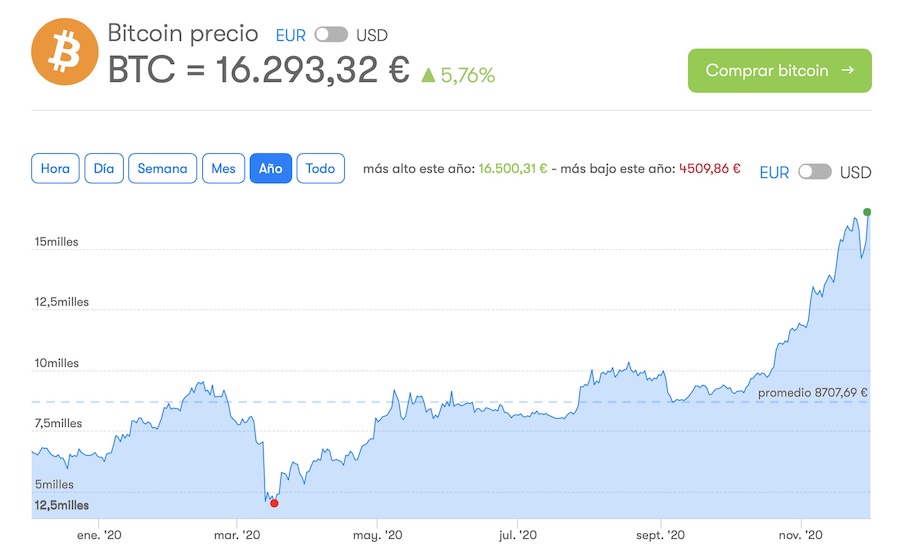Click the header EUR currency label
The image size is (900, 555).
tap(291, 36)
